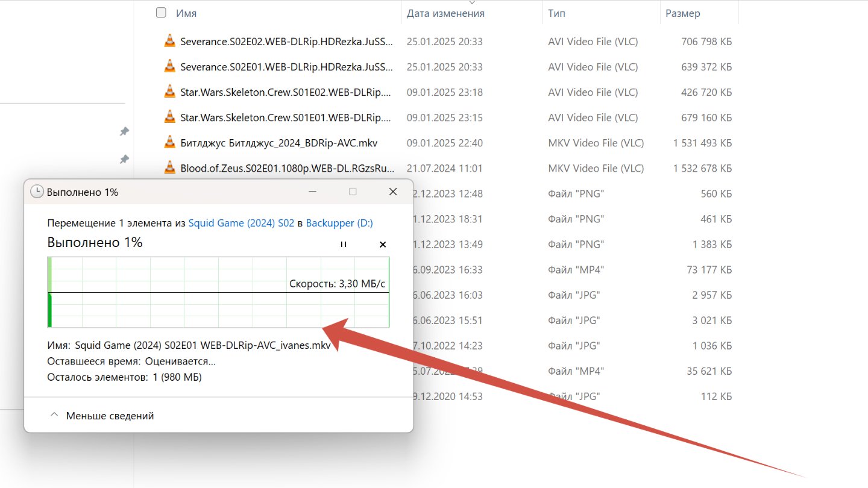Viewport: 868px width, 488px height.
Task: Toggle the select-all checkbox near Имя
Action: click(161, 13)
